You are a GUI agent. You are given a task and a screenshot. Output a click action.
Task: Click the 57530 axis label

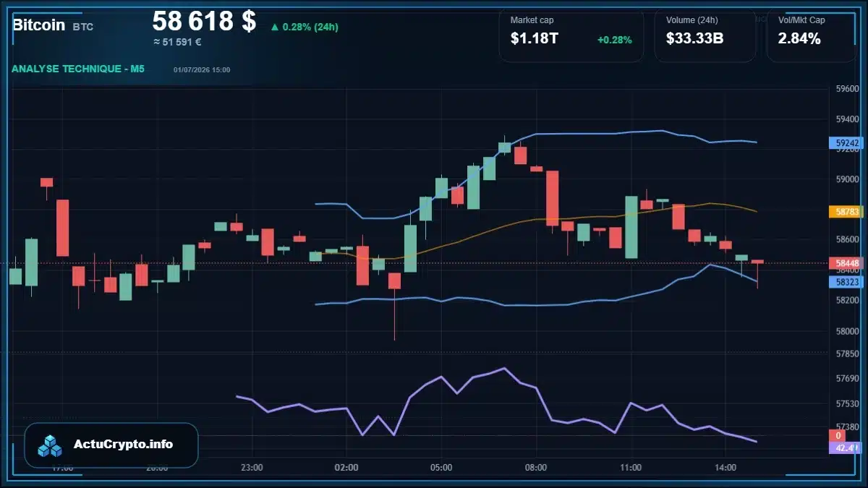[x=846, y=404]
